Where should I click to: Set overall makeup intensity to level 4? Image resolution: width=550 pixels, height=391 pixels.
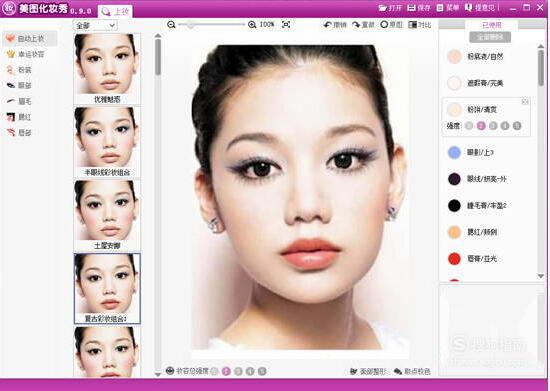pyautogui.click(x=250, y=371)
